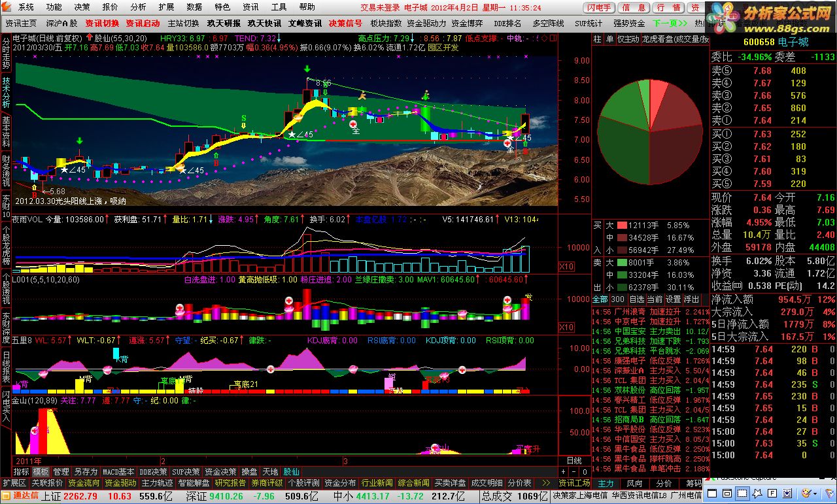Click 资讯切换 in the toolbar
The image size is (837, 504).
pyautogui.click(x=102, y=24)
